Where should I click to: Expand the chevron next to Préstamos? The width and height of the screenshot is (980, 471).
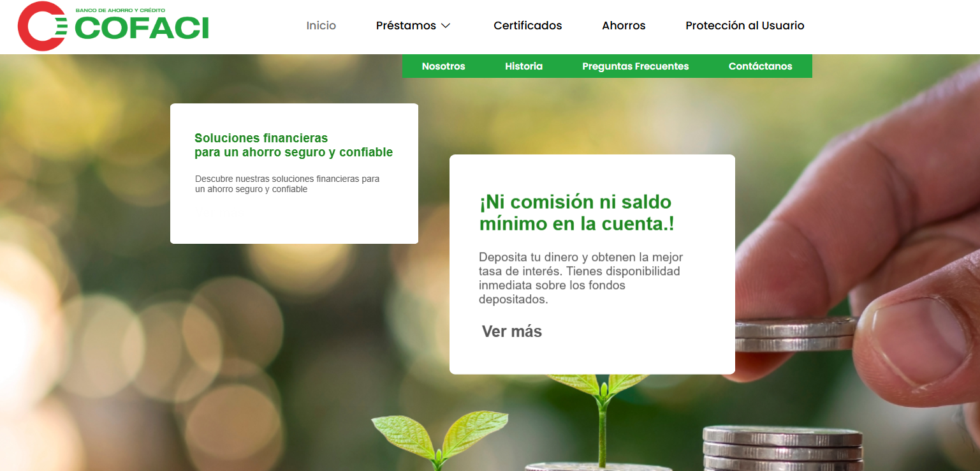point(446,26)
